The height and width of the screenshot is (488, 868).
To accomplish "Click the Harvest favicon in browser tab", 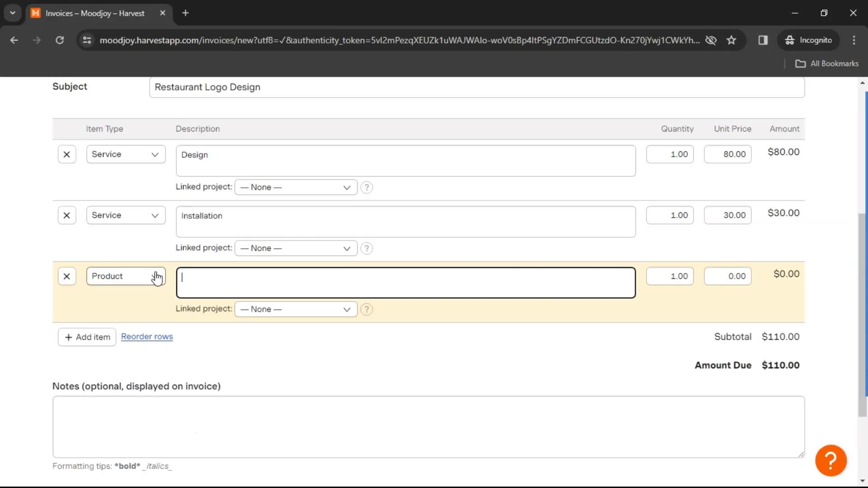I will click(x=37, y=13).
